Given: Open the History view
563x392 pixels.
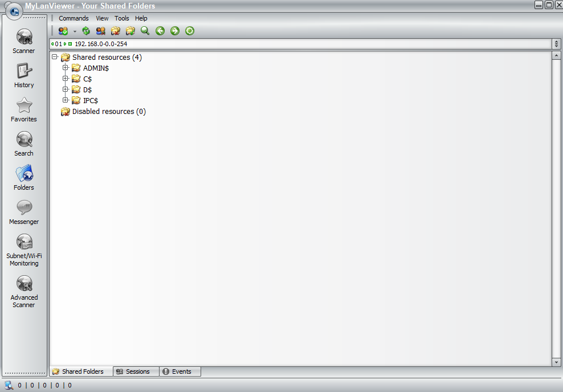Looking at the screenshot, I should click(24, 76).
